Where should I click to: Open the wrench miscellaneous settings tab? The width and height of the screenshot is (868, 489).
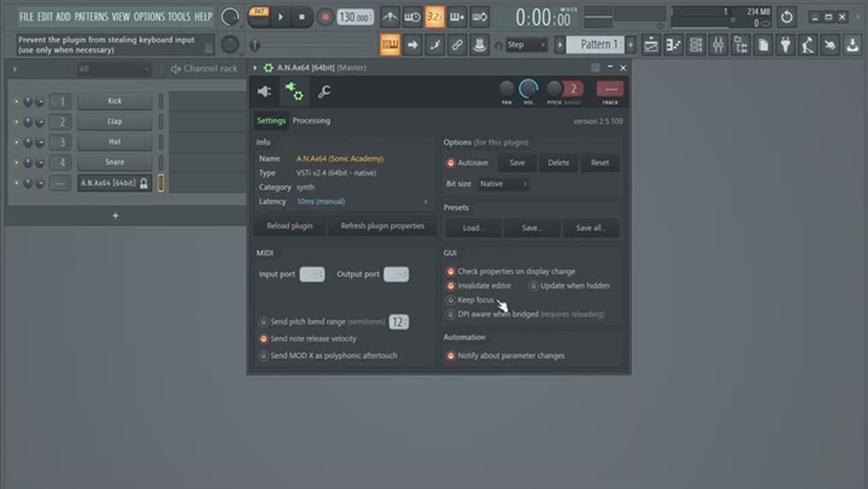click(x=324, y=92)
